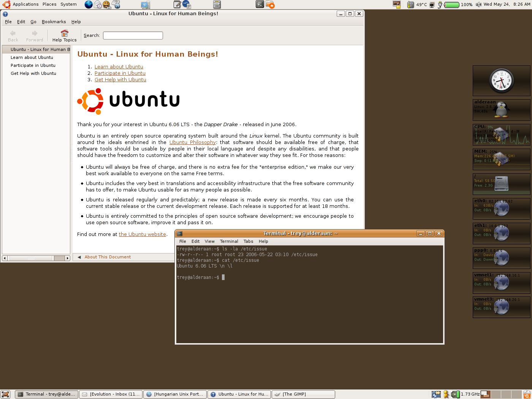The image size is (532, 399).
Task: Open the Trash icon in bottom panel
Action: [x=527, y=394]
